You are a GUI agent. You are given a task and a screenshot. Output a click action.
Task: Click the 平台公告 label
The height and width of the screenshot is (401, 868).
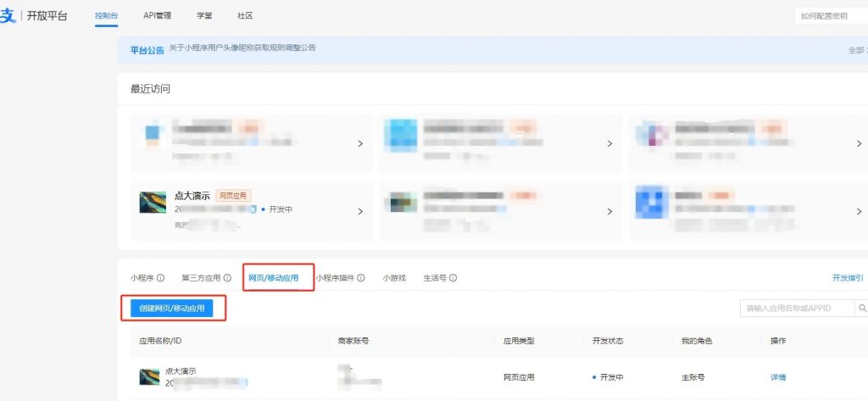147,50
